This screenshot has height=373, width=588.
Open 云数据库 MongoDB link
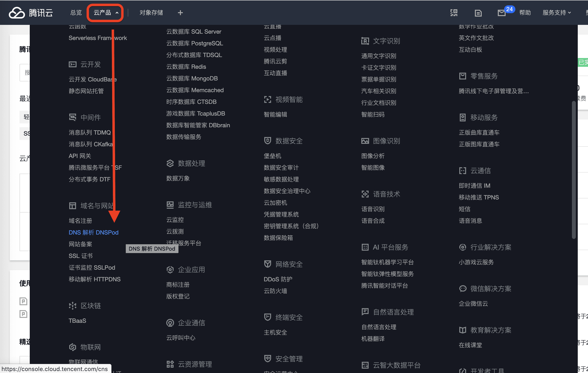(192, 79)
